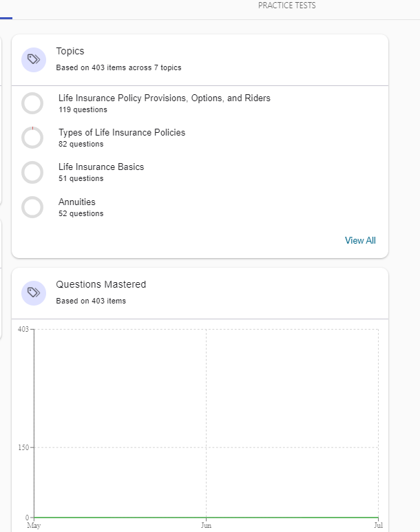Click the May label on chart axis
The height and width of the screenshot is (532, 420).
[33, 525]
